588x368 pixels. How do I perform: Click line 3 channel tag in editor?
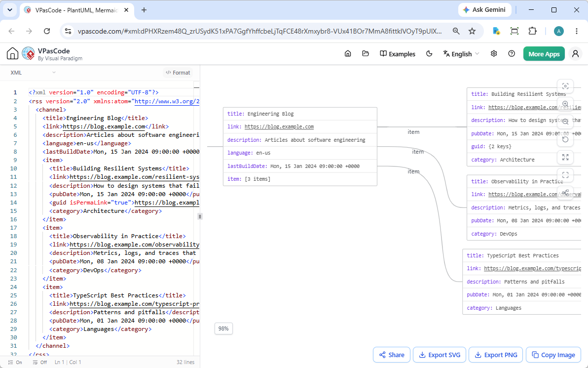51,110
